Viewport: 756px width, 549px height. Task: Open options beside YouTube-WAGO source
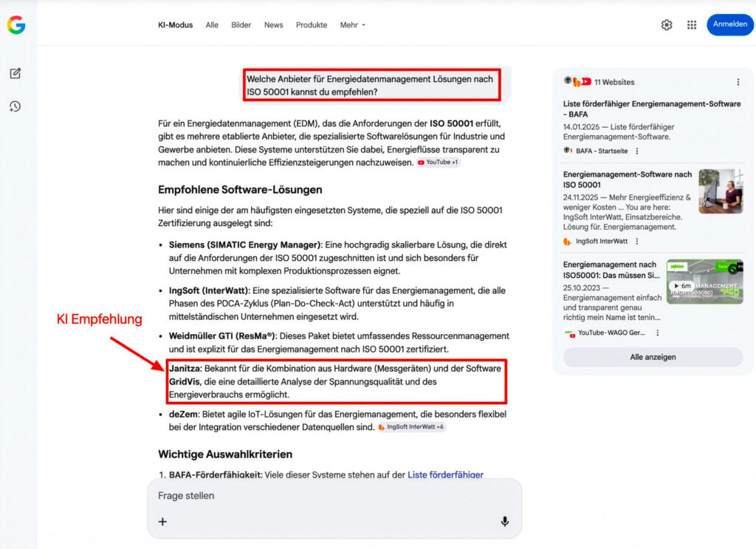(x=657, y=333)
